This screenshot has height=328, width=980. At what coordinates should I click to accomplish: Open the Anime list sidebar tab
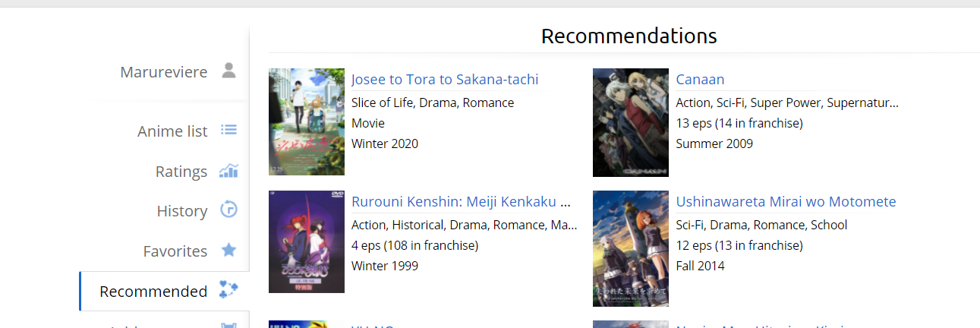(x=172, y=131)
